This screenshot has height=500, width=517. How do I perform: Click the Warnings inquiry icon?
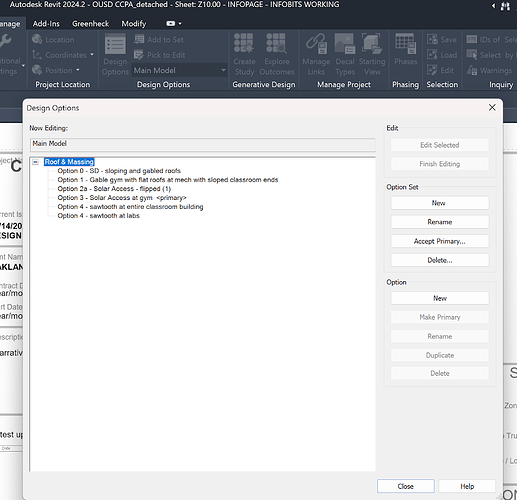coord(472,70)
